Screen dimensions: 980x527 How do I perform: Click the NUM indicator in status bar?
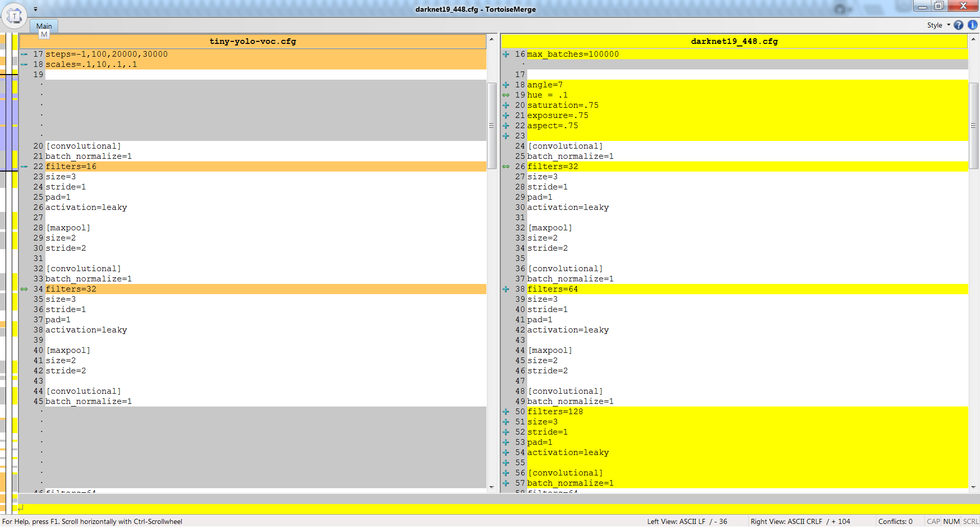pos(951,521)
